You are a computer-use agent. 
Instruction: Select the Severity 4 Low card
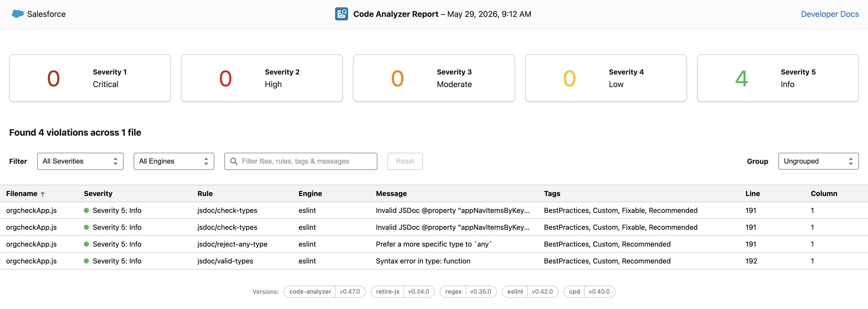606,78
